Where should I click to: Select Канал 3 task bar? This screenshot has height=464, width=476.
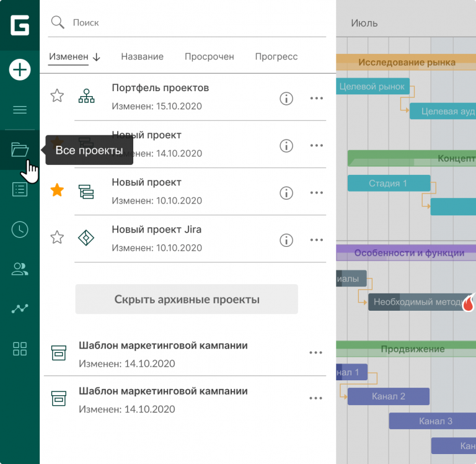[433, 421]
